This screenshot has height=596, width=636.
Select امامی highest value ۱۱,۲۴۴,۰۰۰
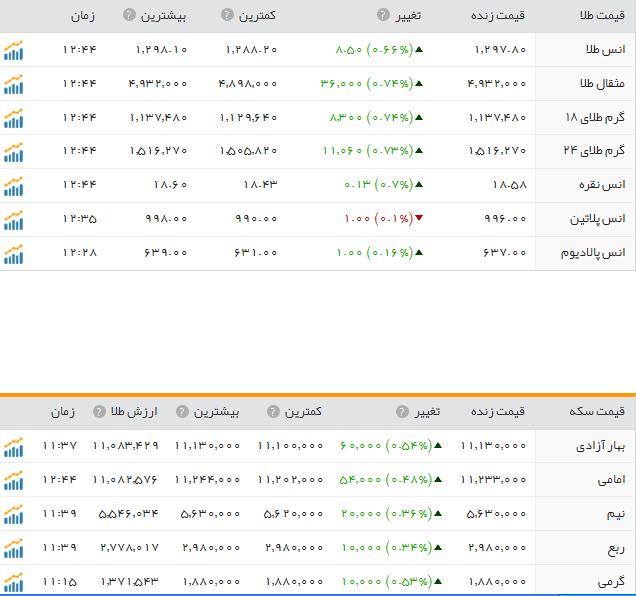[x=207, y=480]
